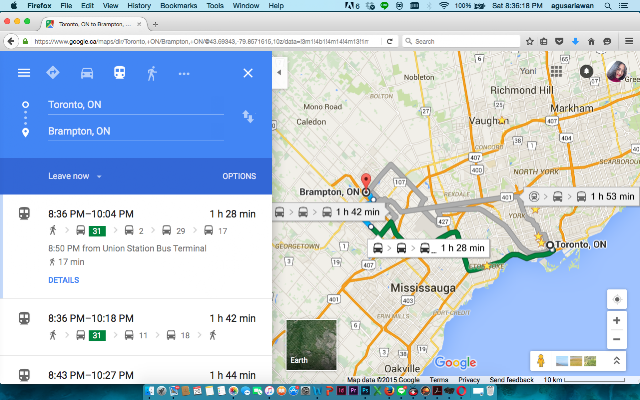Pick up the Street View pegman
Viewport: 640px width, 400px height.
(541, 361)
